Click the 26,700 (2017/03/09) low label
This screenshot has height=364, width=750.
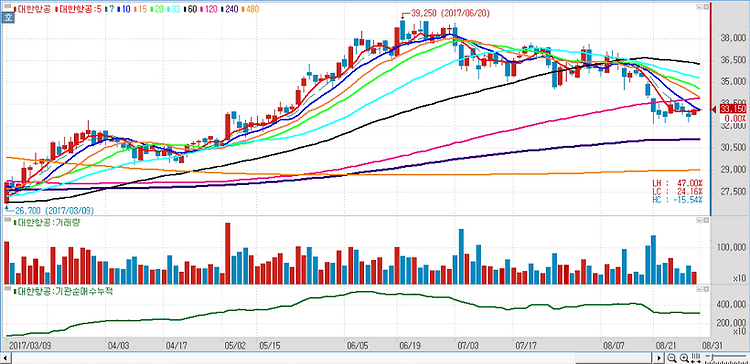coord(54,210)
